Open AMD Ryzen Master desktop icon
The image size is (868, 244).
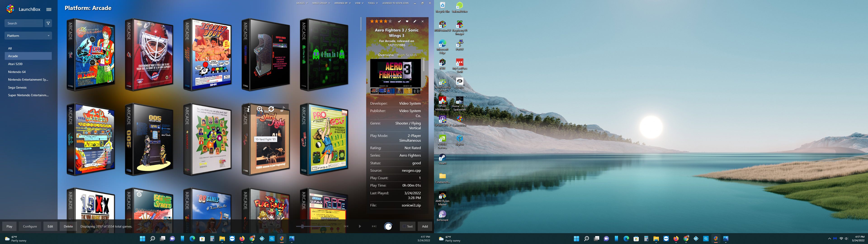[442, 199]
